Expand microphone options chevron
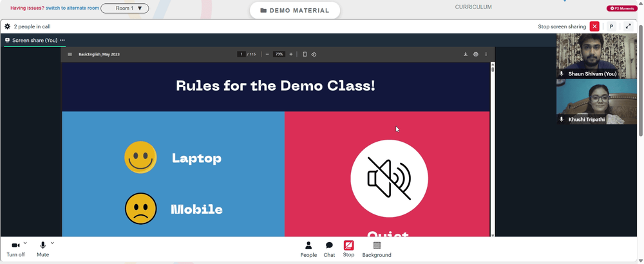This screenshot has width=644, height=264. click(x=52, y=243)
